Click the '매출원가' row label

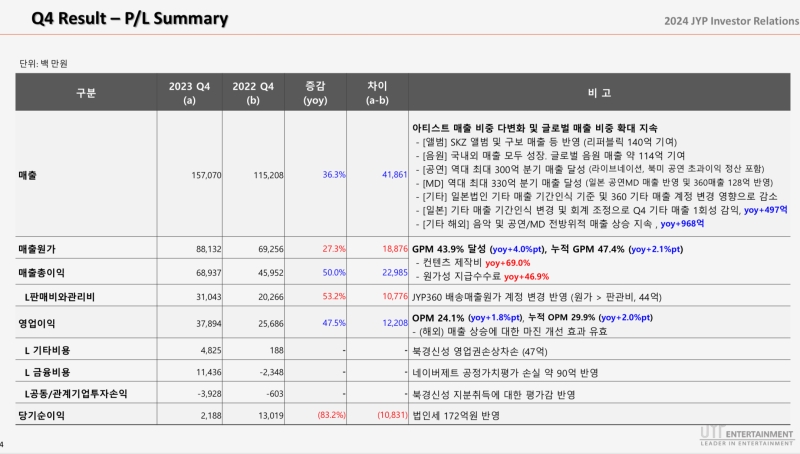tap(37, 249)
